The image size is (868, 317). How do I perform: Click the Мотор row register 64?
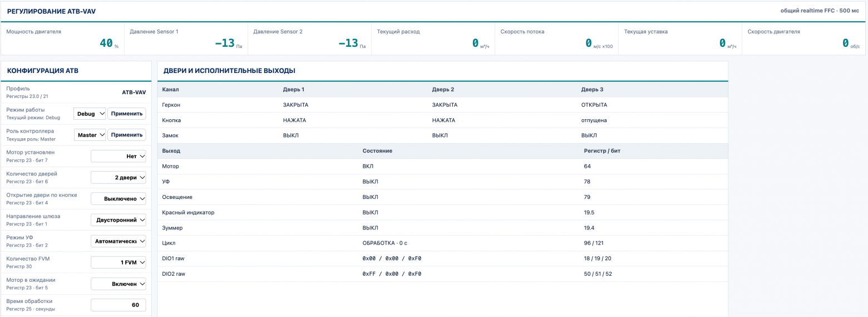587,166
